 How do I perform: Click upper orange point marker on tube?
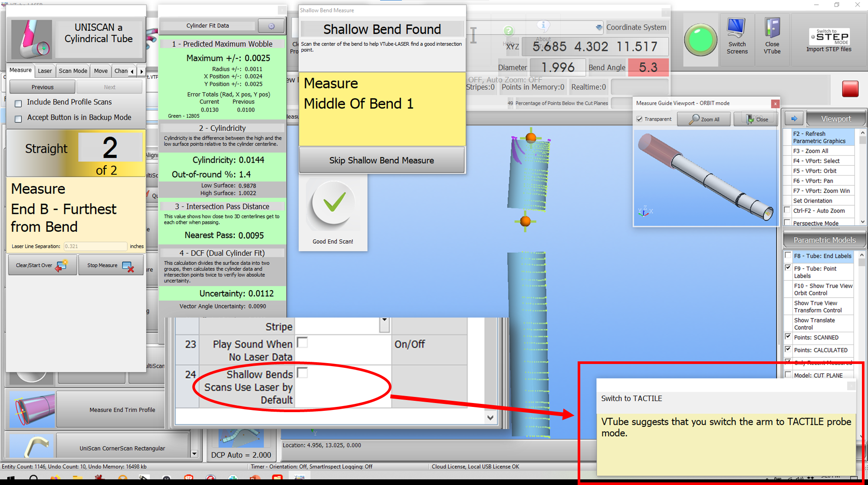[x=530, y=138]
